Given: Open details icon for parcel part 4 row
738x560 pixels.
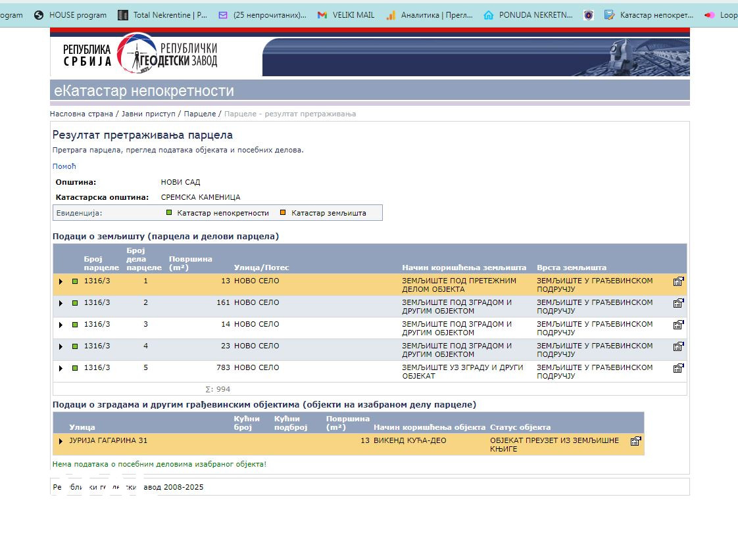Looking at the screenshot, I should coord(678,346).
